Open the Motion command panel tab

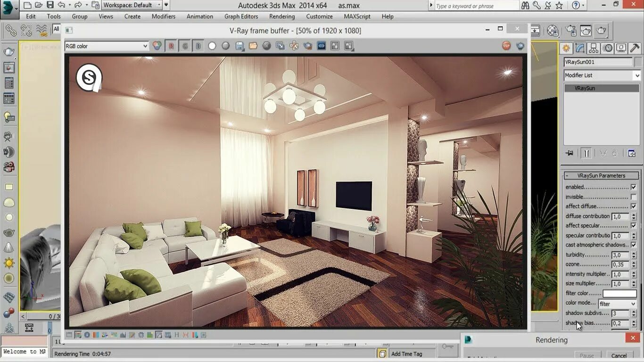608,48
